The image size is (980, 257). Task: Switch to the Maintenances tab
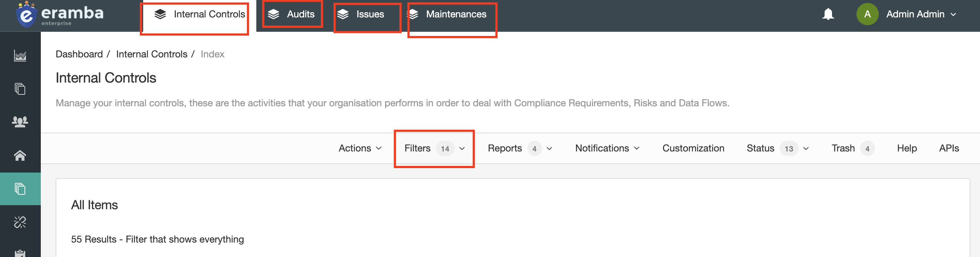[447, 14]
